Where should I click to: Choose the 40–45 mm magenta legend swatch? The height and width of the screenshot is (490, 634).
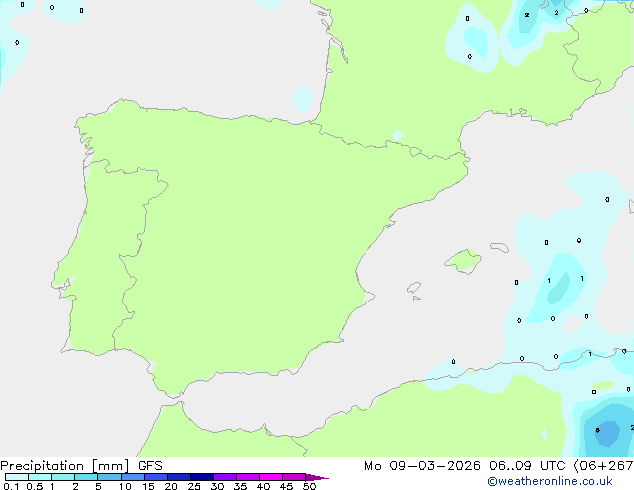(x=271, y=477)
